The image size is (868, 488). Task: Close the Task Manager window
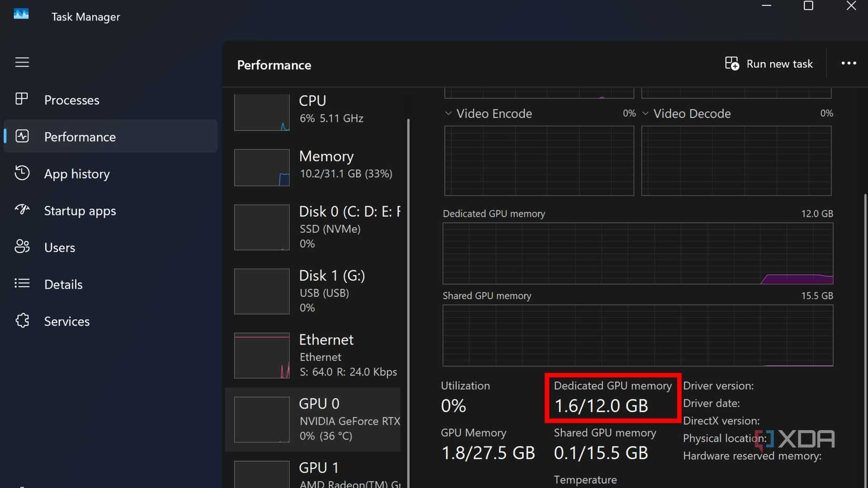(x=851, y=6)
